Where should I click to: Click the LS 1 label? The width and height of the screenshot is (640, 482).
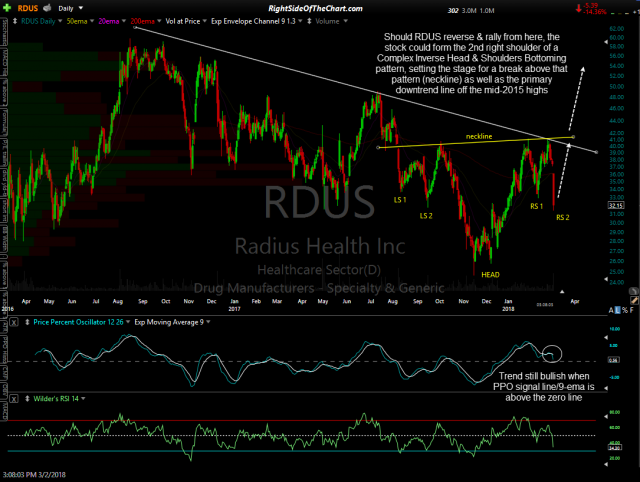(x=400, y=200)
